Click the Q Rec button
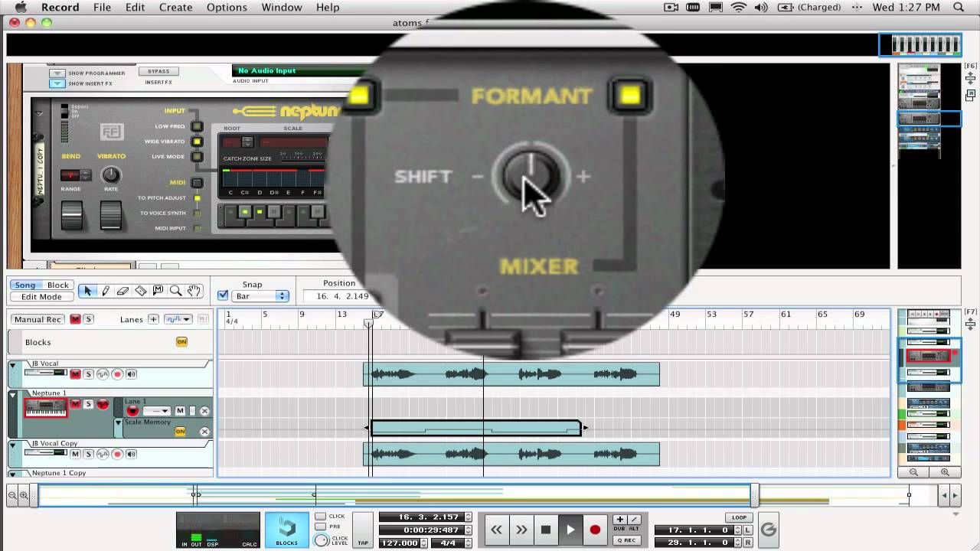The width and height of the screenshot is (980, 551). point(626,540)
